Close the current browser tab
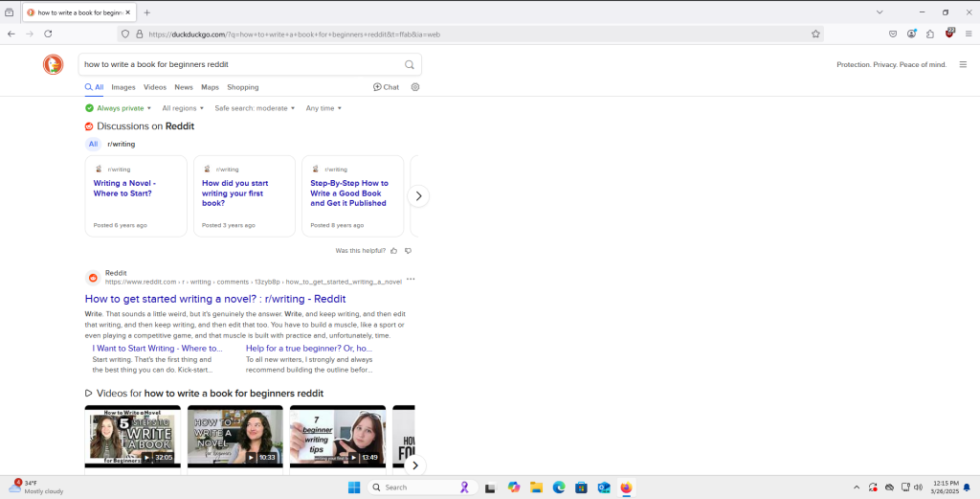This screenshot has height=499, width=980. tap(127, 12)
